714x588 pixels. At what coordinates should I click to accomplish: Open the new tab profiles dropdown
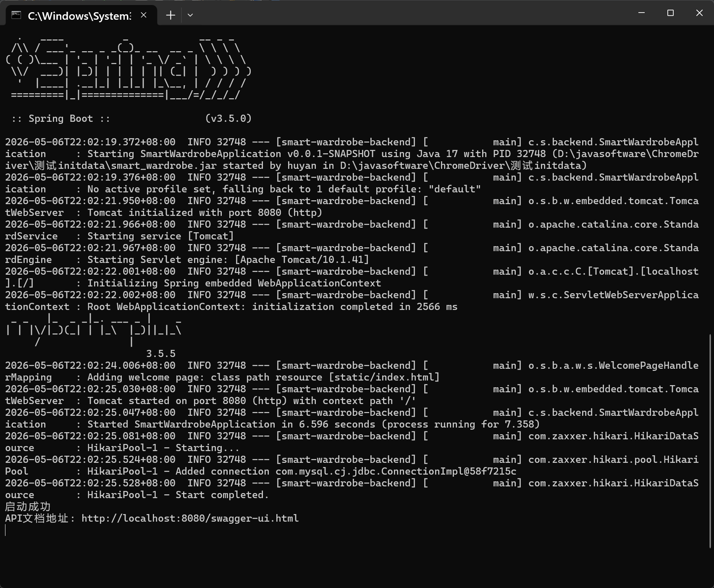[190, 15]
